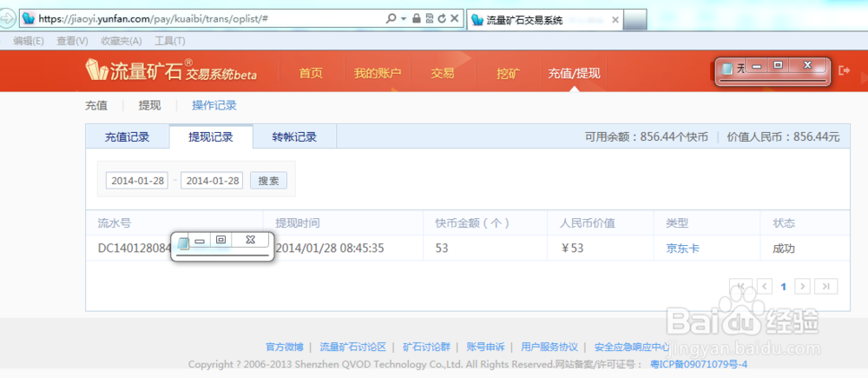Open the 用户服务协议 footer link

(549, 348)
